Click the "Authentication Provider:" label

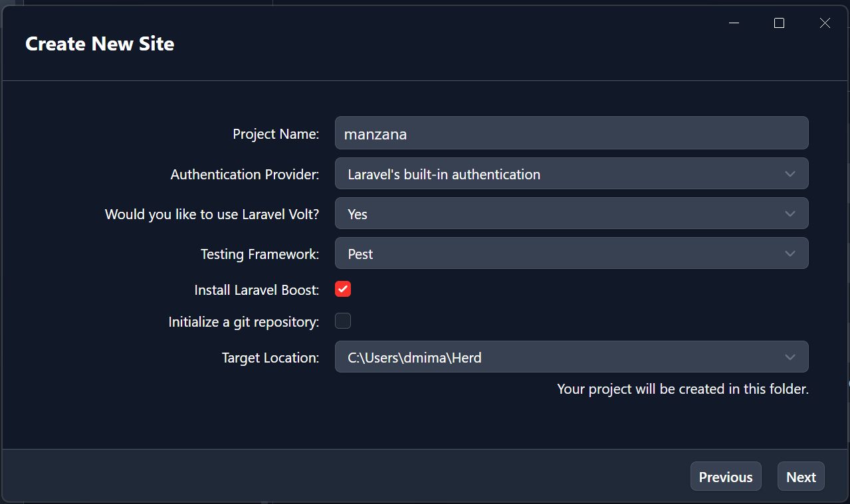[x=245, y=175]
